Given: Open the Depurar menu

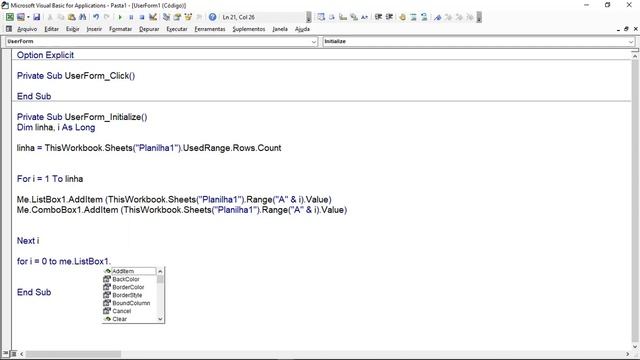Looking at the screenshot, I should [149, 29].
